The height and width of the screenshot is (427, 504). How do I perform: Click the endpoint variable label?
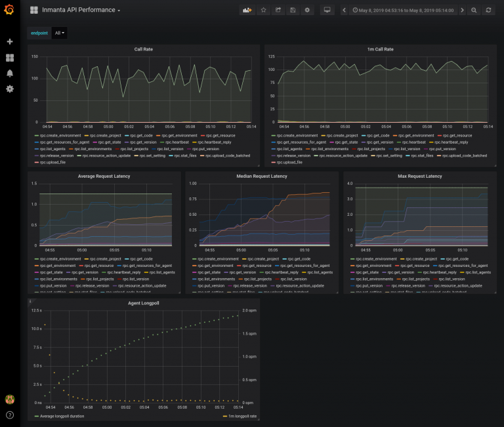(x=39, y=33)
